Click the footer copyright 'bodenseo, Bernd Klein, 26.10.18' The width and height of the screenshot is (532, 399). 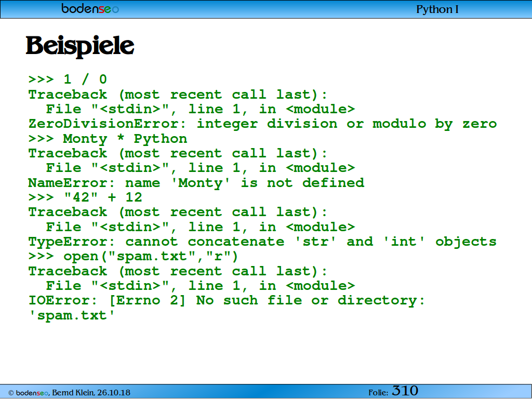click(69, 393)
